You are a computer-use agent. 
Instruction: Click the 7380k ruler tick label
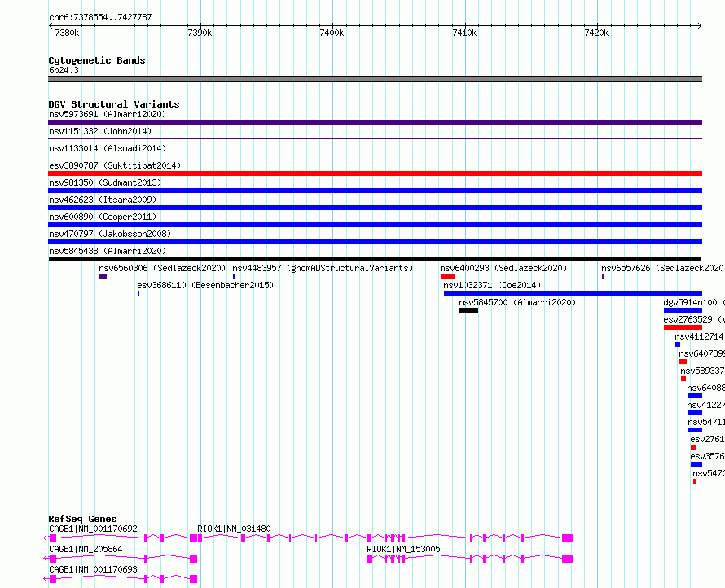click(x=67, y=33)
